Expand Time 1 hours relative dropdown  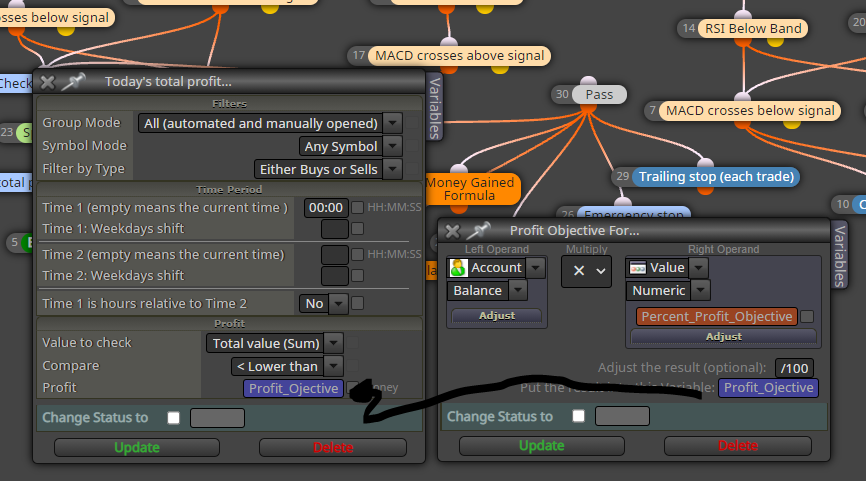pyautogui.click(x=338, y=303)
